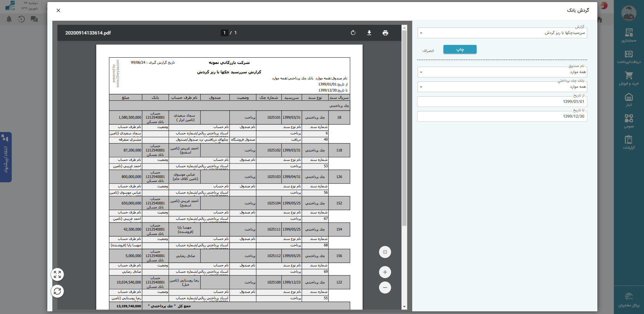Open the خرید و فروش cart module
This screenshot has height=314, width=644.
tap(629, 78)
